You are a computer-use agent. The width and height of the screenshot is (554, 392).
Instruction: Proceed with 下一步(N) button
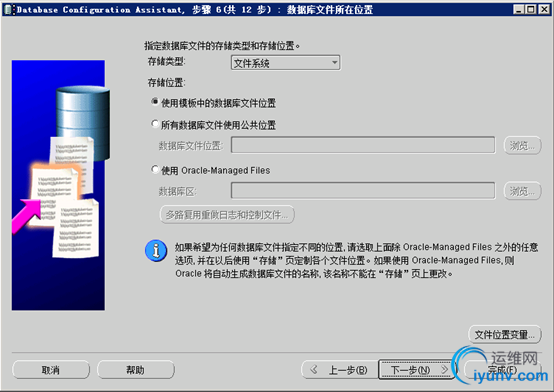tap(417, 370)
